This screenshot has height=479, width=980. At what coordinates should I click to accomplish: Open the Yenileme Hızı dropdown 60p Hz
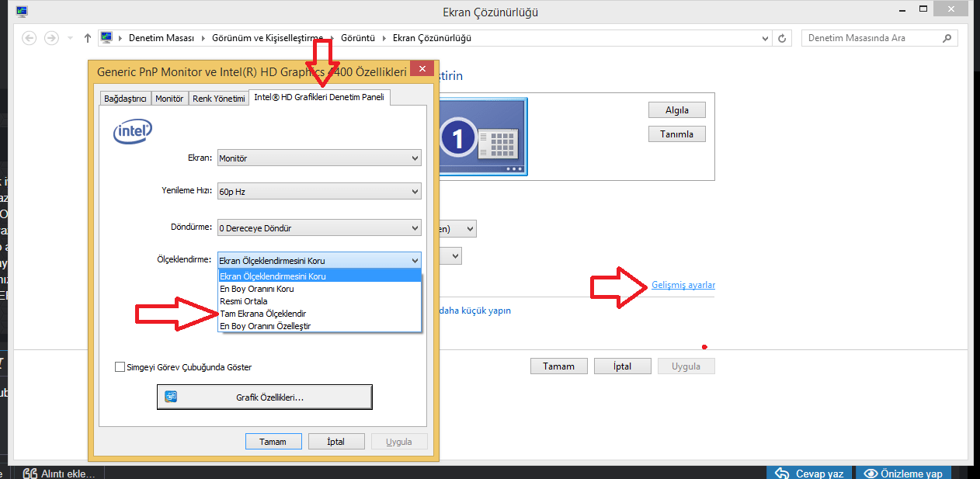tap(319, 191)
